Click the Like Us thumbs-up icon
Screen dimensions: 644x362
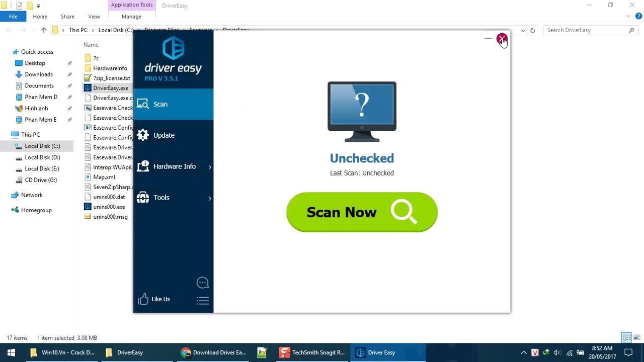(143, 299)
